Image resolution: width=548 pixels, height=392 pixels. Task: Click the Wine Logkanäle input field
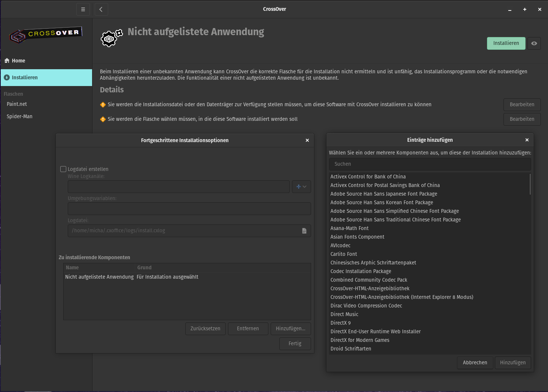click(x=179, y=187)
